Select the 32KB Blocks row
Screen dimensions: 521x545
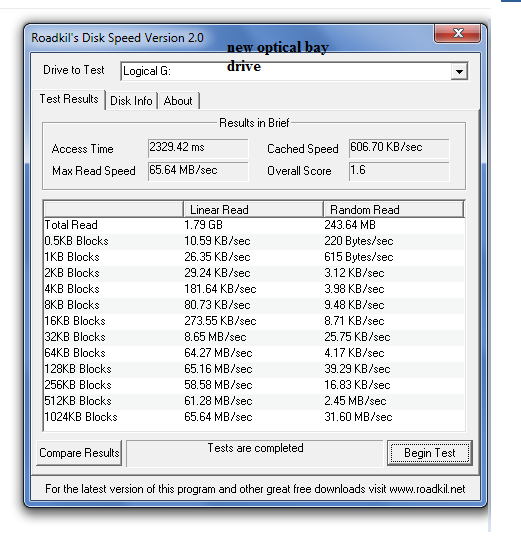(x=254, y=337)
